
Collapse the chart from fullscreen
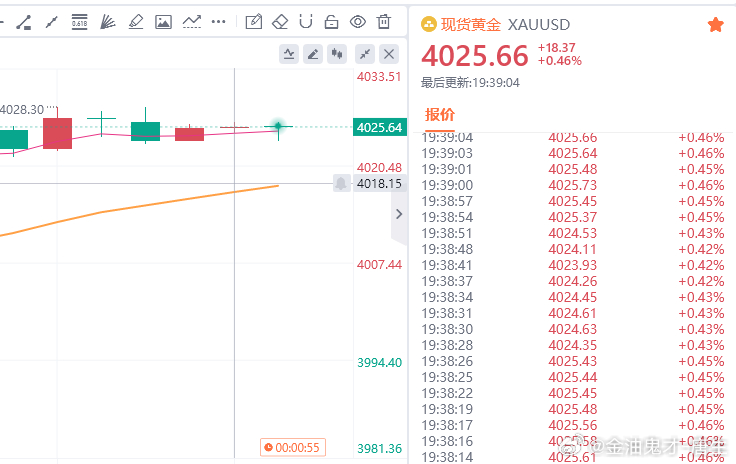pos(365,54)
